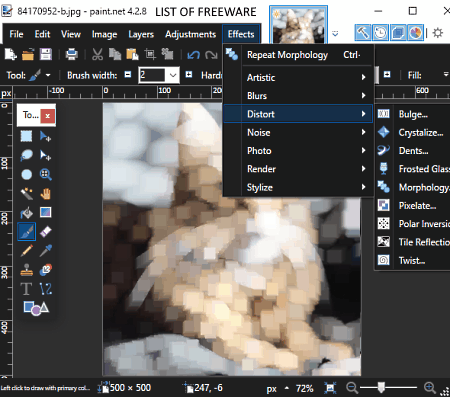Screen dimensions: 450x397
Task: Select the Eraser tool
Action: click(x=45, y=231)
